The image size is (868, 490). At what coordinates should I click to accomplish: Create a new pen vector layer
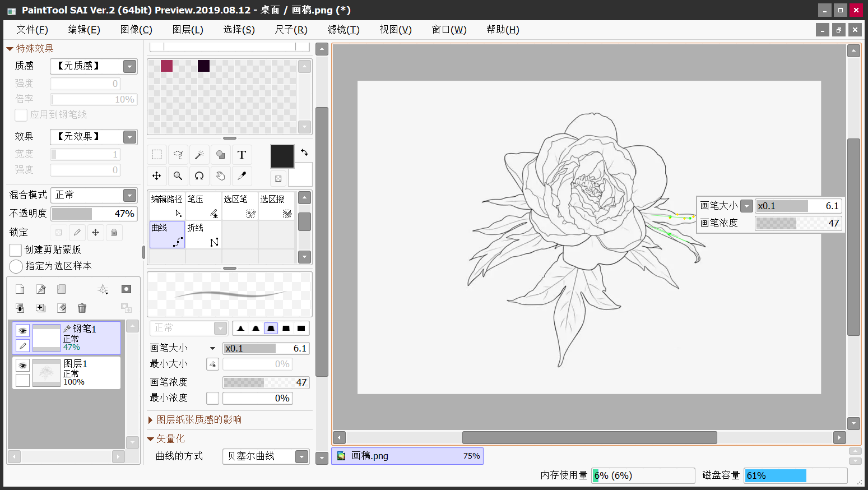[x=41, y=289]
